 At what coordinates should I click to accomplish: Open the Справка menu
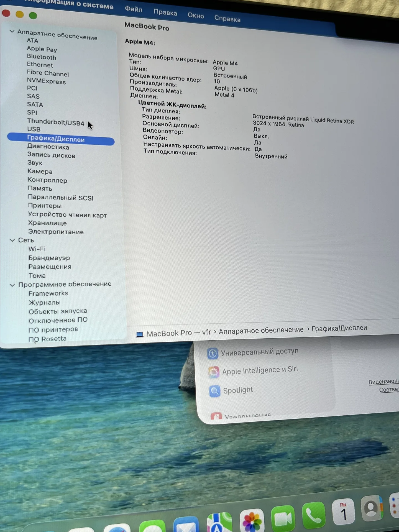pos(227,19)
